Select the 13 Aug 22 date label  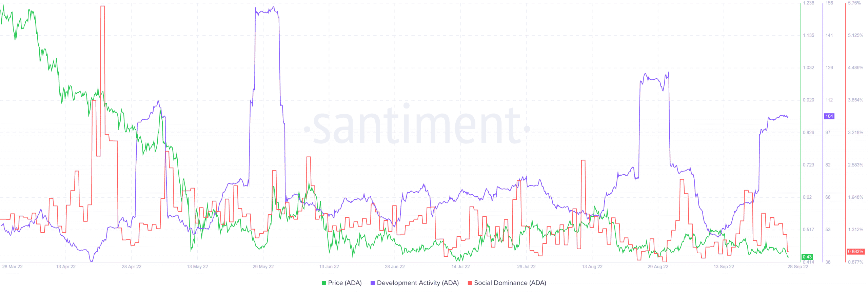(592, 267)
